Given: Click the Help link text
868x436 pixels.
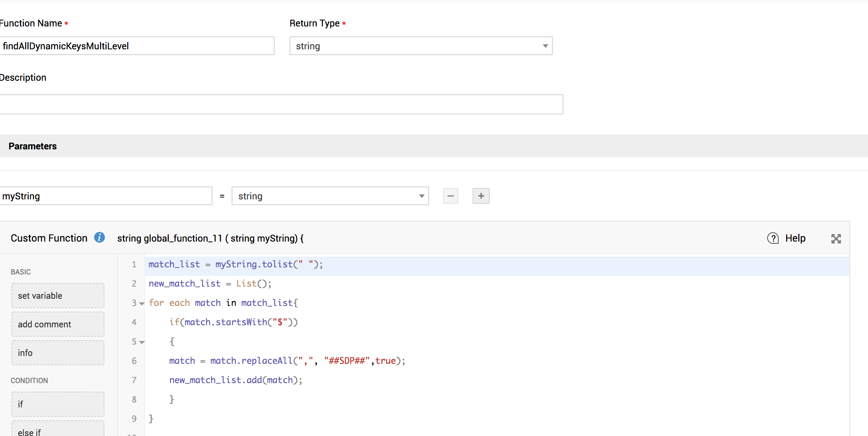Looking at the screenshot, I should [x=795, y=238].
